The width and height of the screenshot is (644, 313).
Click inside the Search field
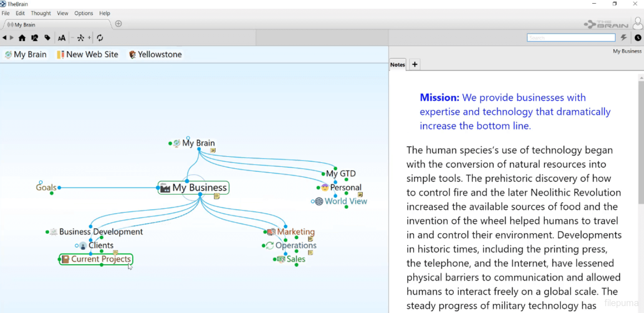(x=571, y=38)
